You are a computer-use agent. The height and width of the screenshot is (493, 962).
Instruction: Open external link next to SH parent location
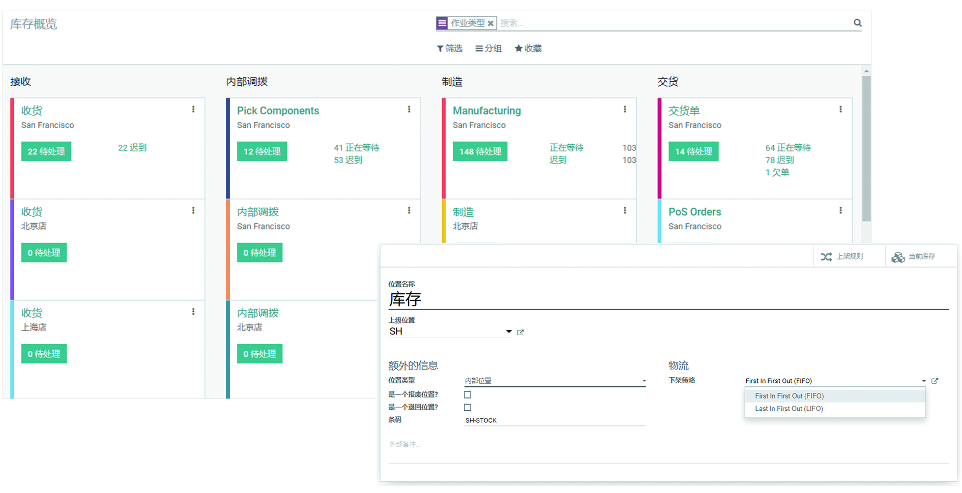pyautogui.click(x=521, y=332)
